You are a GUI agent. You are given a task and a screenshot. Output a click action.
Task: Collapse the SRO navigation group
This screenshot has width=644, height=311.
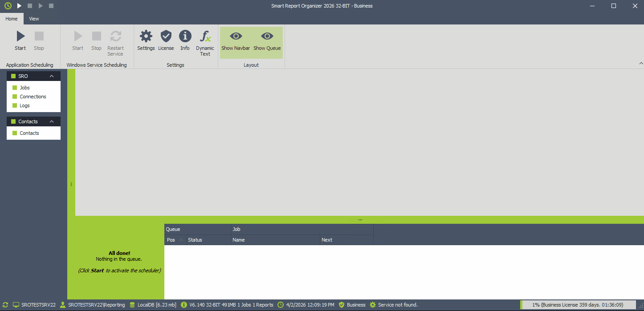click(52, 76)
